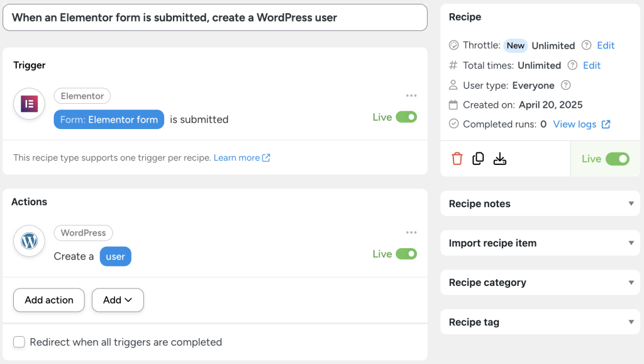
Task: Click the external link icon beside View logs
Action: pyautogui.click(x=605, y=124)
